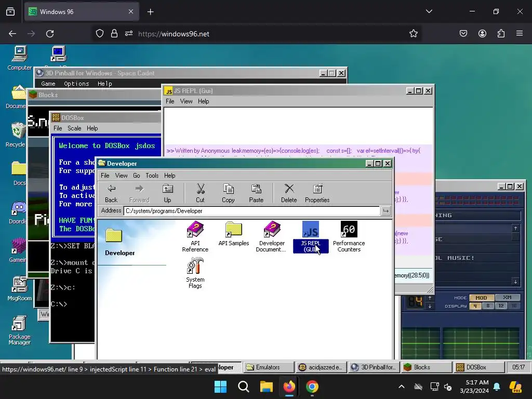Open File Explorer from Windows taskbar

[x=267, y=387]
